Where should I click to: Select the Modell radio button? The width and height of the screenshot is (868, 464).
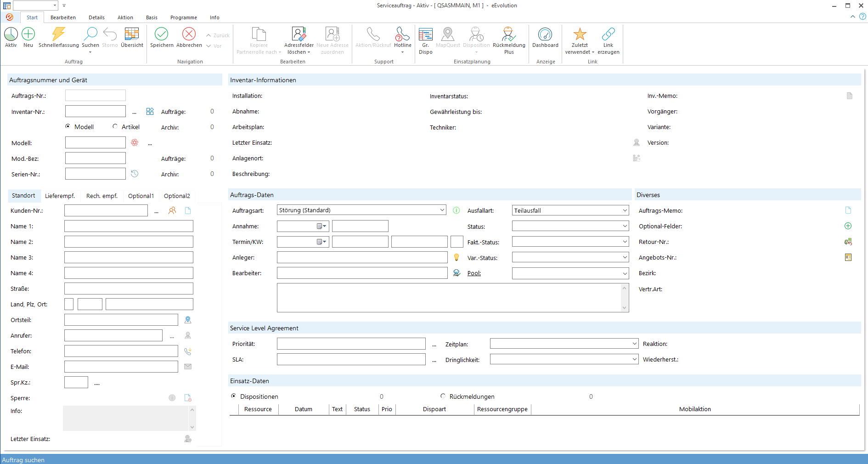tap(68, 126)
